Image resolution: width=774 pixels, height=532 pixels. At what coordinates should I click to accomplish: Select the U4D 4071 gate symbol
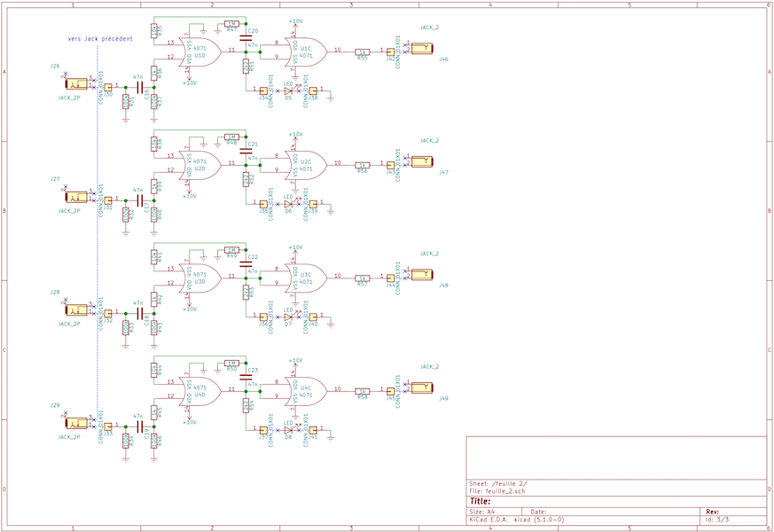pyautogui.click(x=199, y=391)
